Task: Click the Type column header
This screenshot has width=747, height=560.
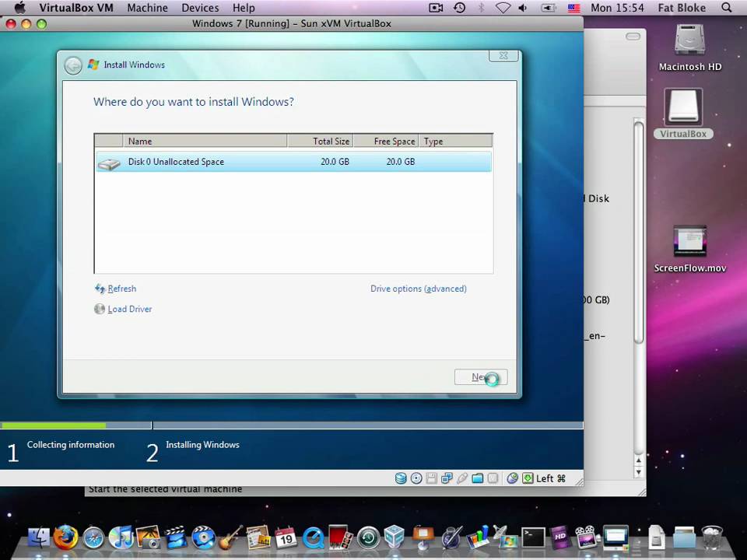Action: pyautogui.click(x=455, y=141)
